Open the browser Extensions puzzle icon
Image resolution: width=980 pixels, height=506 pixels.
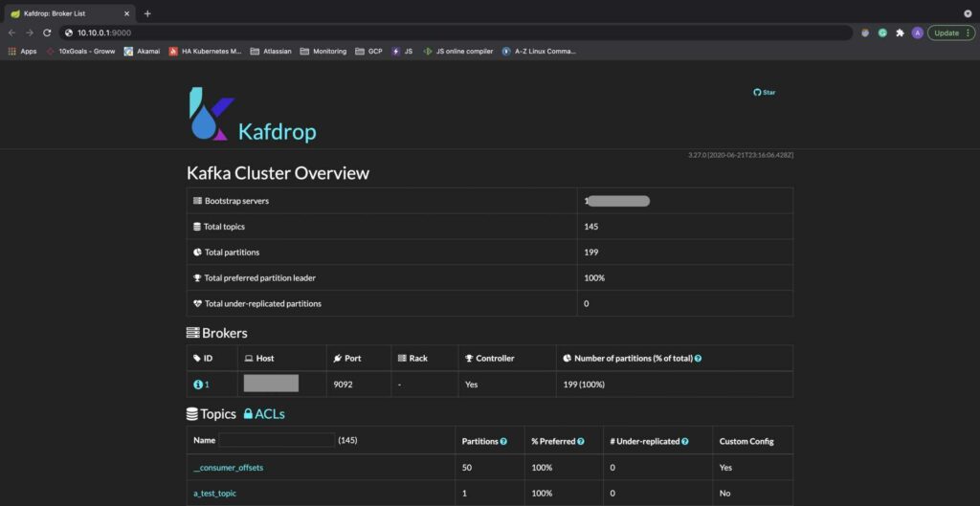900,33
